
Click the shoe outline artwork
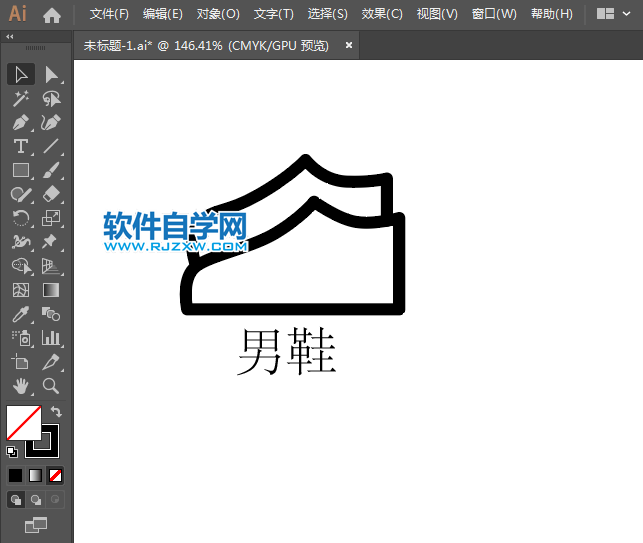coord(293,235)
